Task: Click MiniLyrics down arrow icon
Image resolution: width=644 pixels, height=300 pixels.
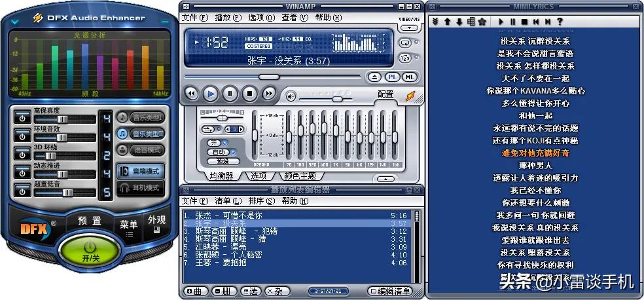Action: [x=459, y=22]
